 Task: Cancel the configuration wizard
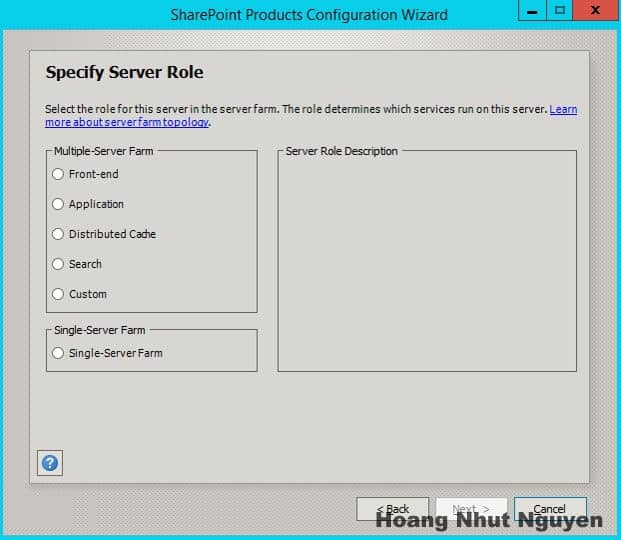coord(550,509)
